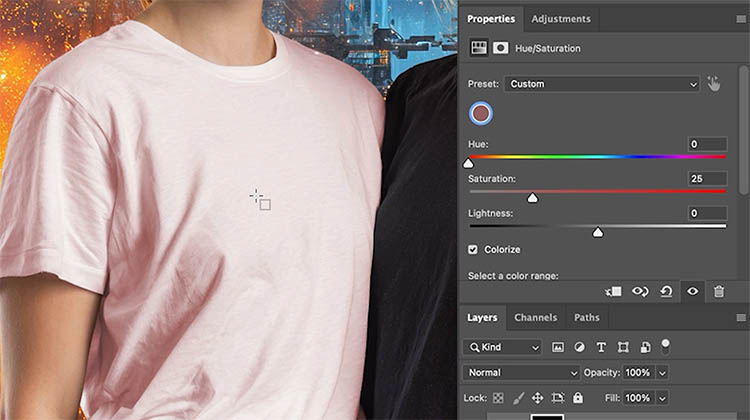750x420 pixels.
Task: Filter layers by shape layers
Action: (x=623, y=347)
